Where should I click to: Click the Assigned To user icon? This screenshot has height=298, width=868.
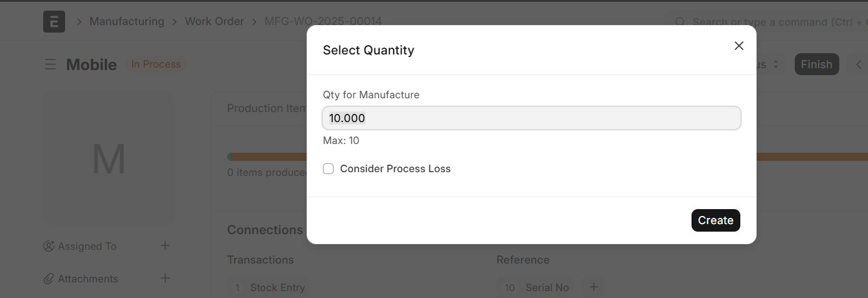tap(48, 246)
